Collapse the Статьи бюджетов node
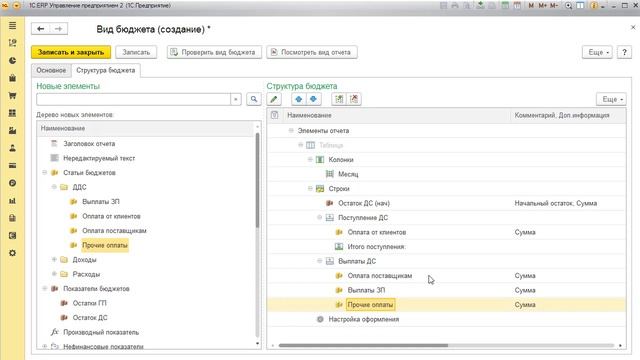The height and width of the screenshot is (360, 640). pyautogui.click(x=44, y=173)
